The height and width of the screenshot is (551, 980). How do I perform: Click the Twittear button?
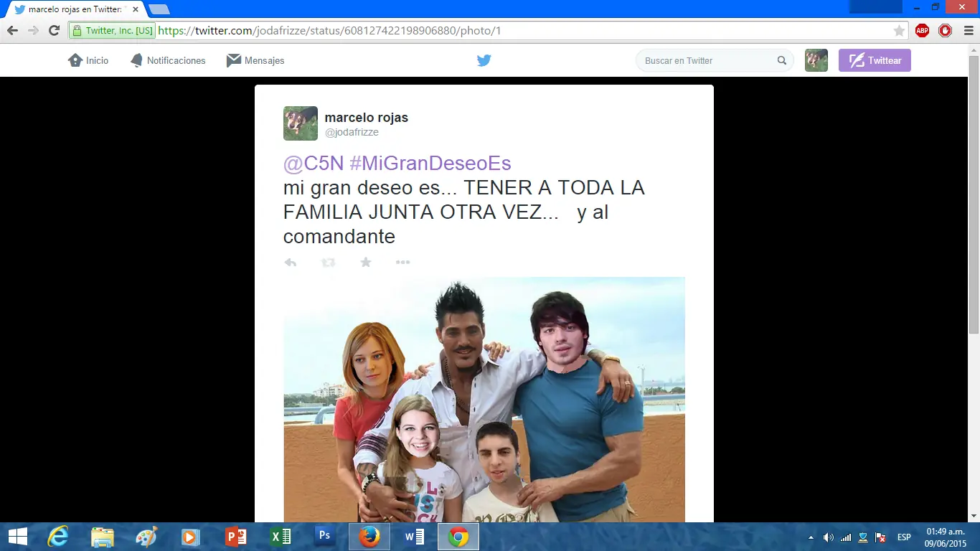click(875, 60)
